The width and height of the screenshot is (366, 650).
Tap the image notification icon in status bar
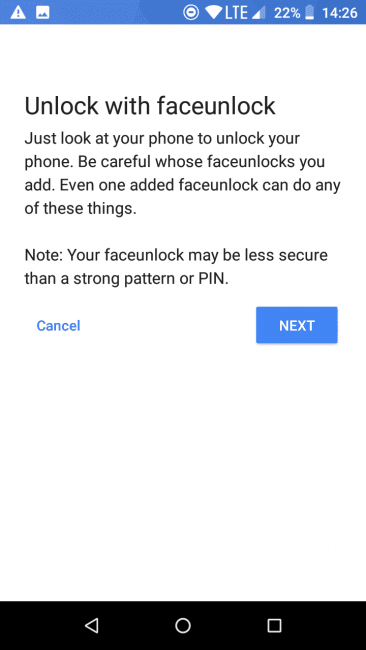(x=43, y=12)
